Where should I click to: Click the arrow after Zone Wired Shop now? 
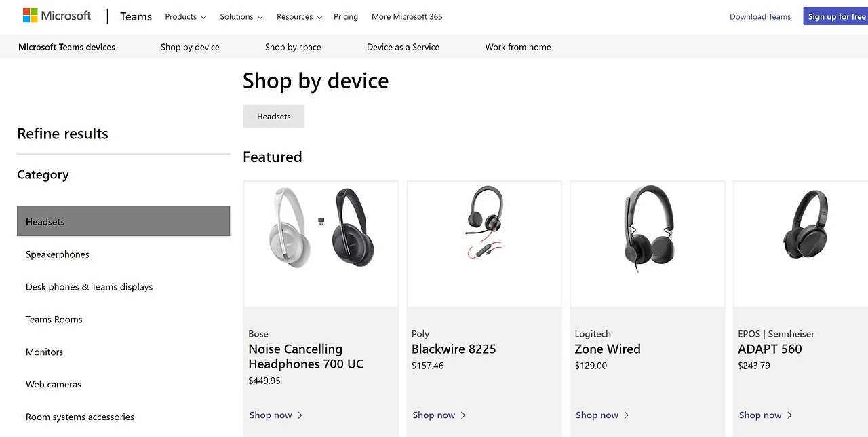pyautogui.click(x=627, y=415)
